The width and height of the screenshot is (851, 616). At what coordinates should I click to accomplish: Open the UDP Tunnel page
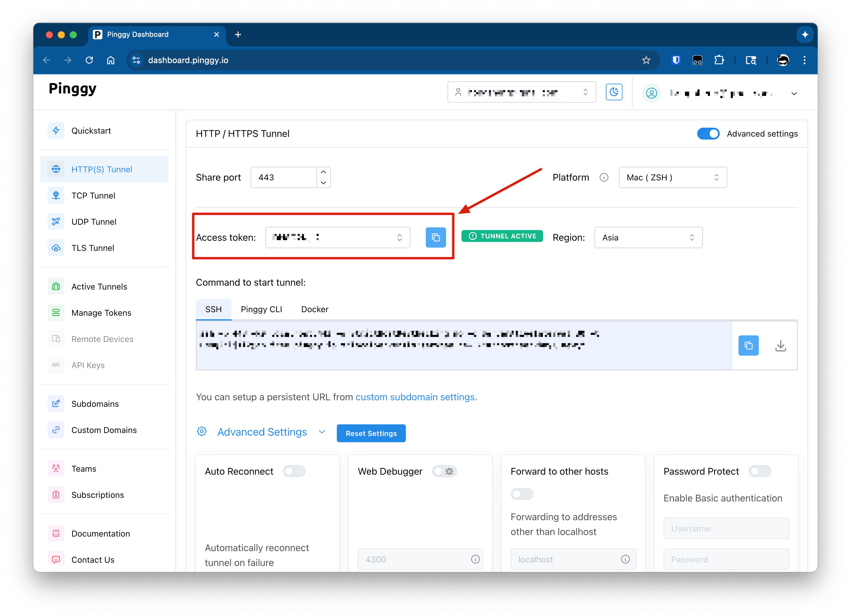pyautogui.click(x=104, y=222)
